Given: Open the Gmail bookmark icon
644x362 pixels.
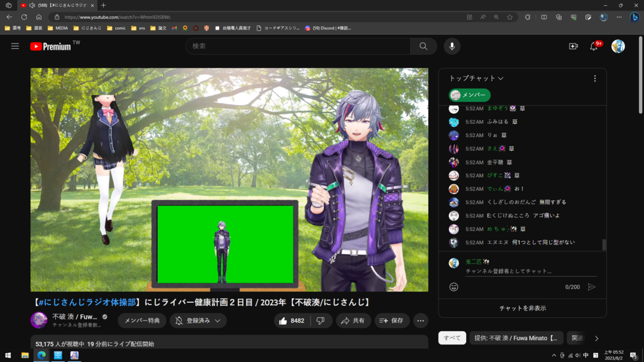Looking at the screenshot, I should (x=174, y=28).
